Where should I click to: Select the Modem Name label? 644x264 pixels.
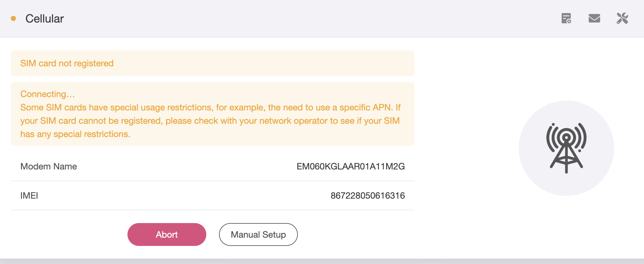49,167
